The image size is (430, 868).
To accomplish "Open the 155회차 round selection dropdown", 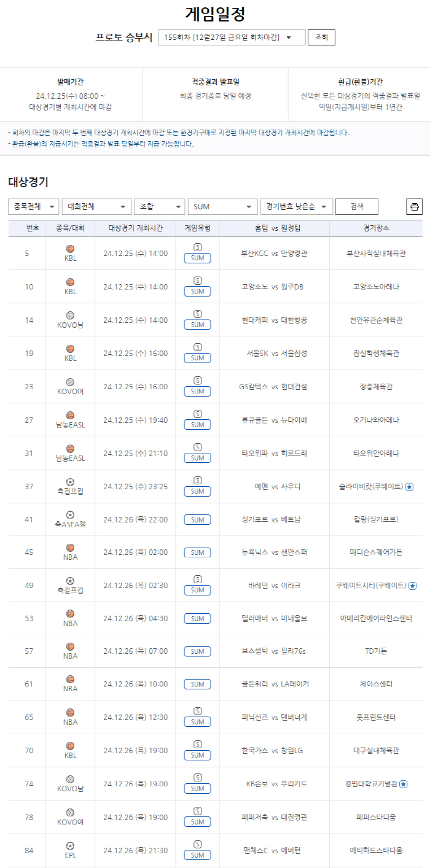I will click(x=232, y=37).
